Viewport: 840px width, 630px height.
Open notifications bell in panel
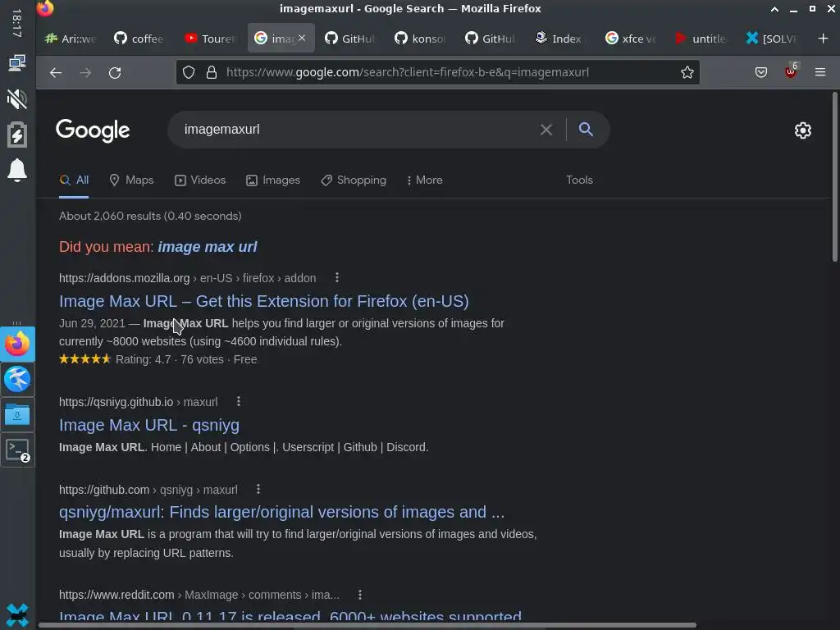coord(17,171)
